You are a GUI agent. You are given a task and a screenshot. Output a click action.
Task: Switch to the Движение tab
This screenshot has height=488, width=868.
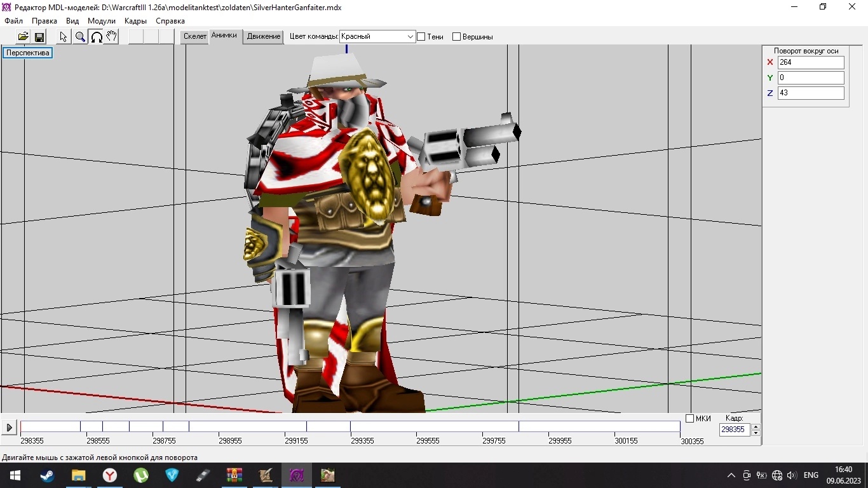(x=264, y=36)
